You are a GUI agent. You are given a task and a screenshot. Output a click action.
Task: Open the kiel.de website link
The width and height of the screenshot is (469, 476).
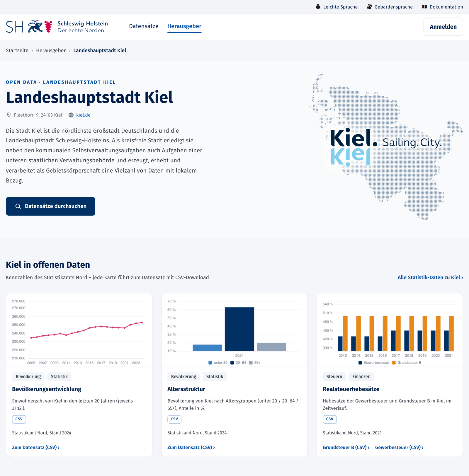point(83,115)
